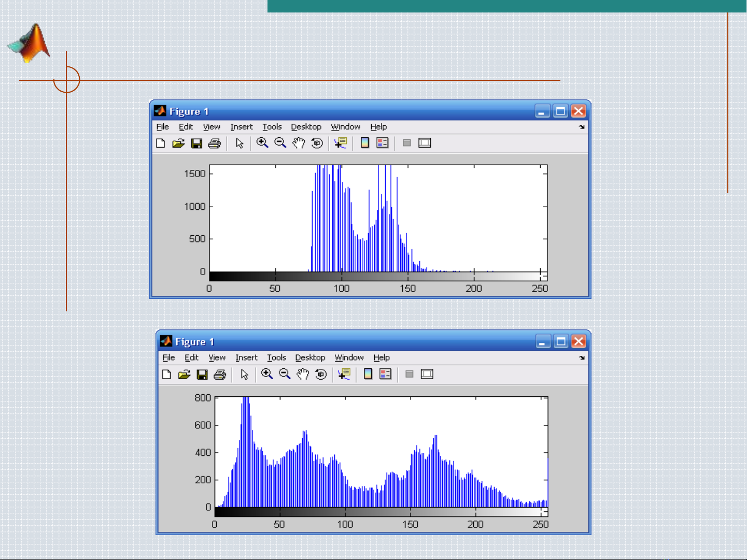Click Show Plot Tools button in lower figure
This screenshot has width=747, height=560.
tap(427, 374)
